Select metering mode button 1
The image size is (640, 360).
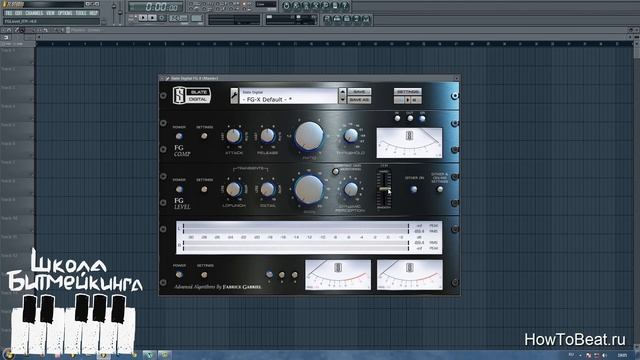point(269,274)
